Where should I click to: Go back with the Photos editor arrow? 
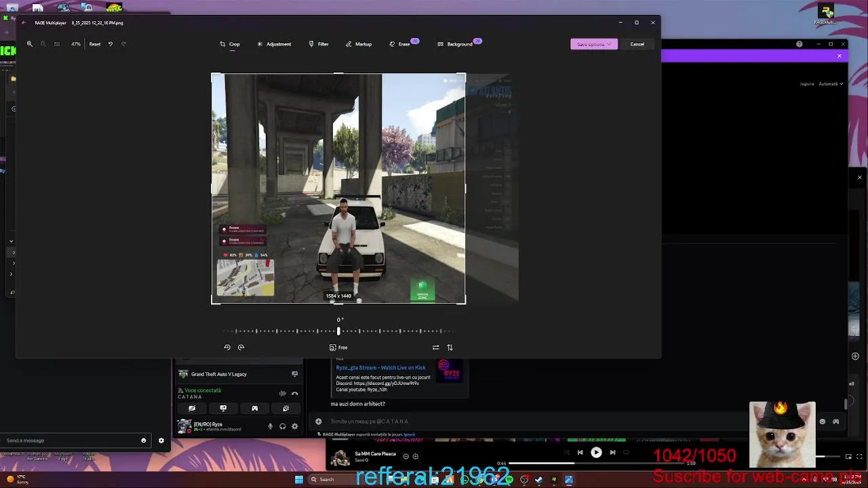[24, 22]
